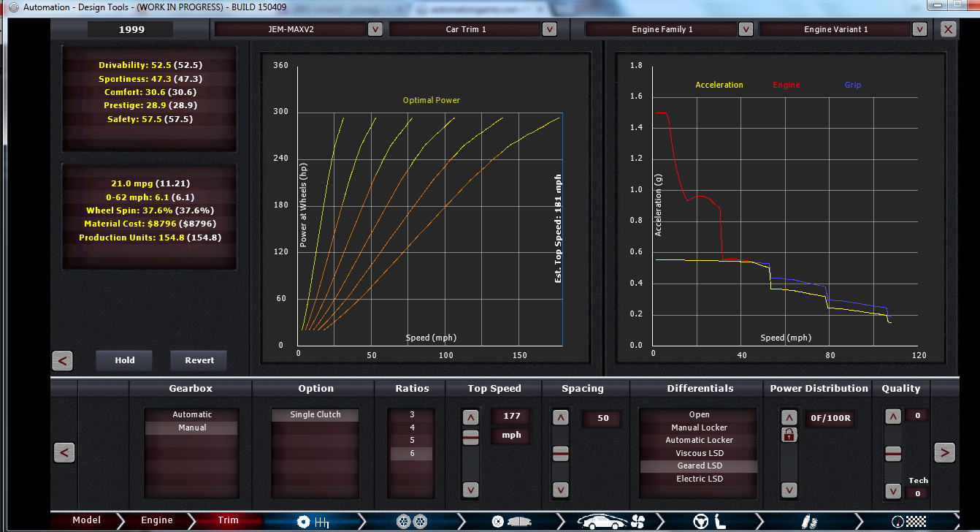This screenshot has height=532, width=980.
Task: Click the 0F/100R distribution value
Action: (832, 419)
